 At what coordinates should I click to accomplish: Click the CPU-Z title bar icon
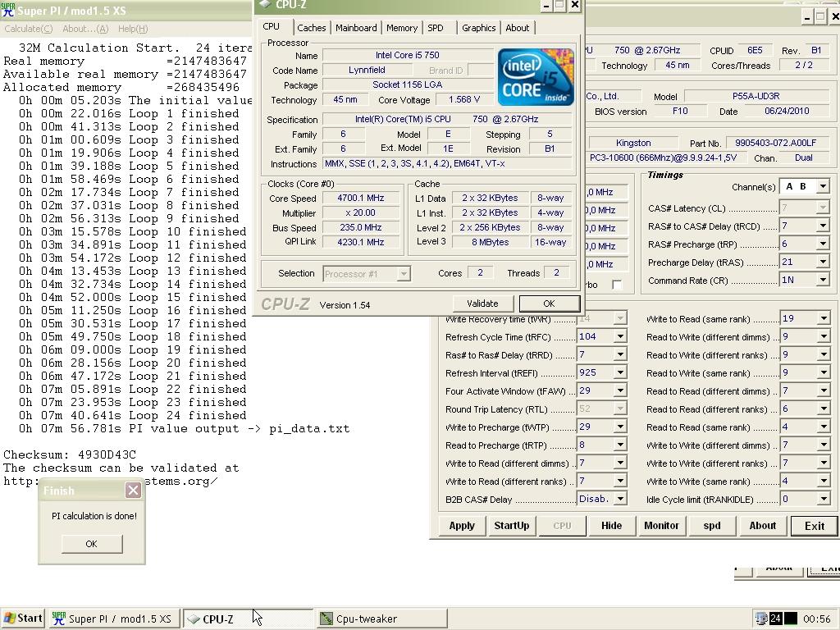pos(265,5)
